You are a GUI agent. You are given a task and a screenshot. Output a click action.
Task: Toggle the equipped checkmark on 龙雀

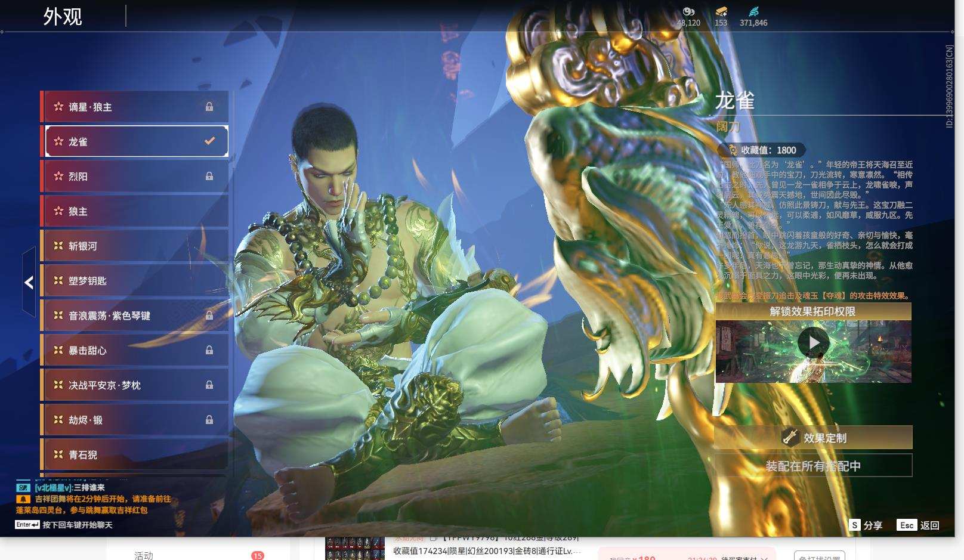(209, 141)
